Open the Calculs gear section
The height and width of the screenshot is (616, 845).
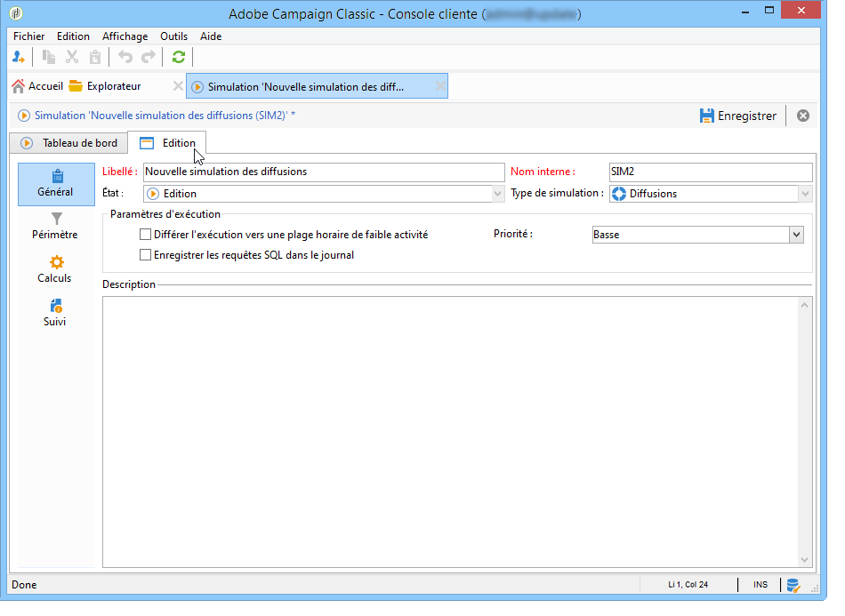click(x=55, y=269)
